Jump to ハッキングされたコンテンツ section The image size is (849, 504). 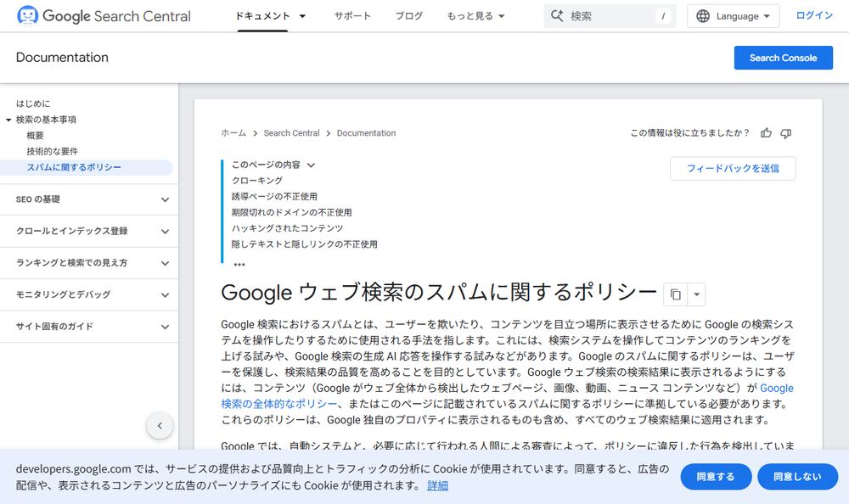point(288,228)
